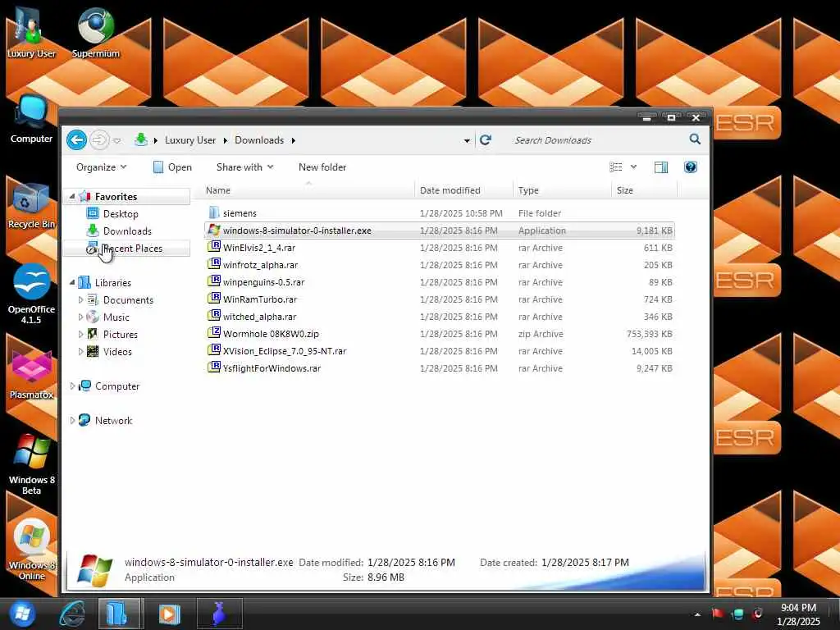Open recent locations dropdown next to Forward
The image size is (840, 630).
coord(116,141)
